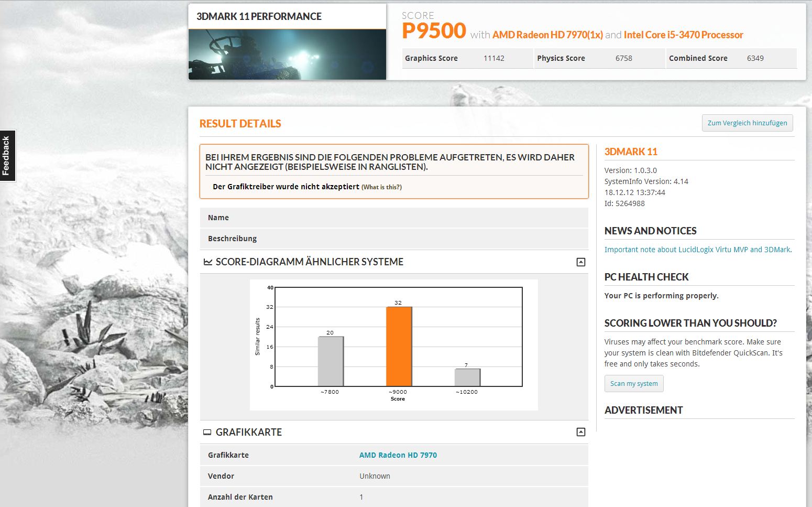The image size is (812, 507).
Task: Open the Feedback side tab
Action: 7,156
